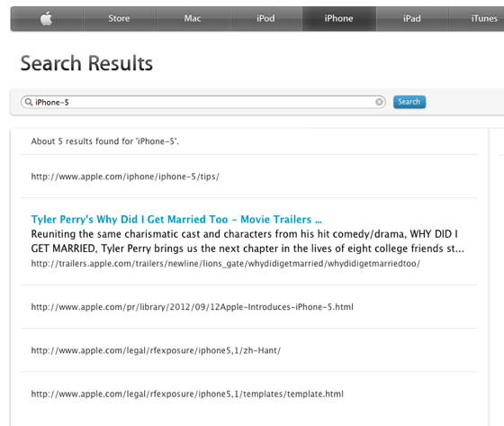
Task: Click the iphone-5/tips URL result
Action: [x=125, y=177]
